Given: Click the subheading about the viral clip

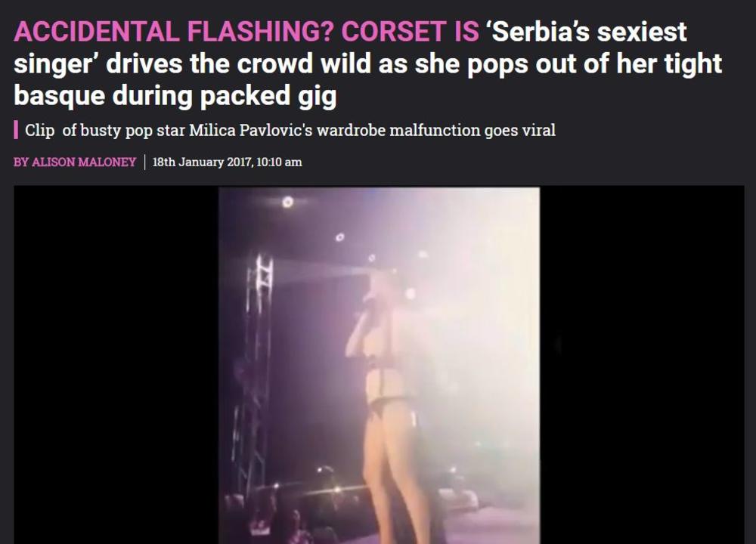Looking at the screenshot, I should 290,131.
